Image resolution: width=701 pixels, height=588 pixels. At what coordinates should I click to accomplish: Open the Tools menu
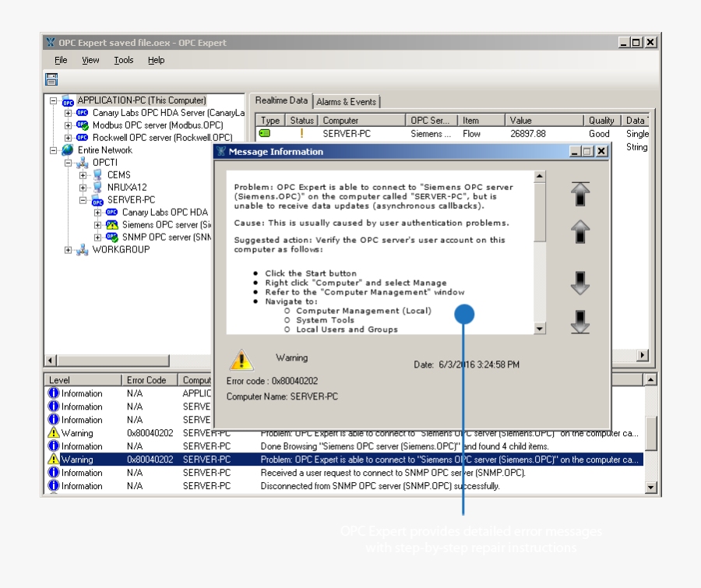click(123, 59)
